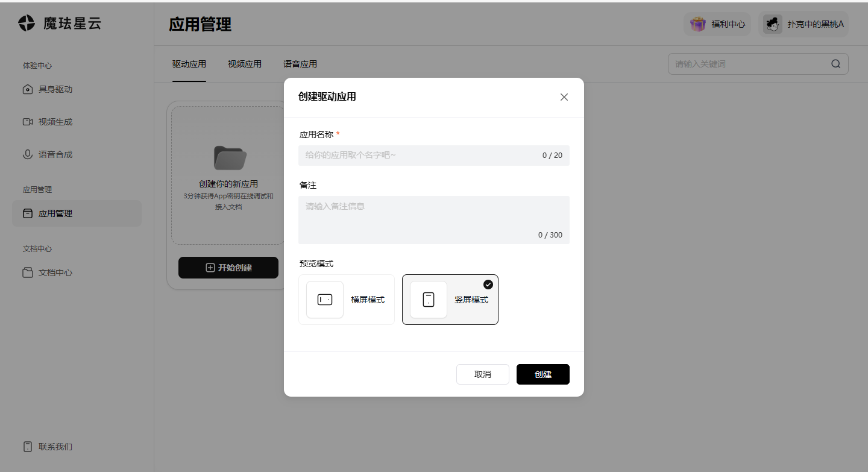The image size is (868, 472).
Task: Open 联系我们 at sidebar bottom
Action: 77,447
